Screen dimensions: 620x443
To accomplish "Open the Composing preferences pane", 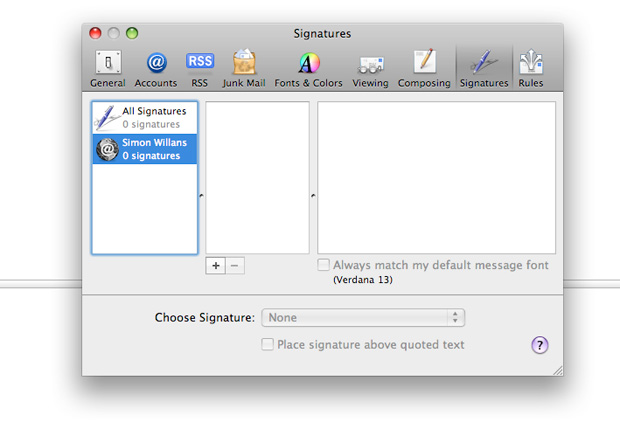I will click(424, 68).
